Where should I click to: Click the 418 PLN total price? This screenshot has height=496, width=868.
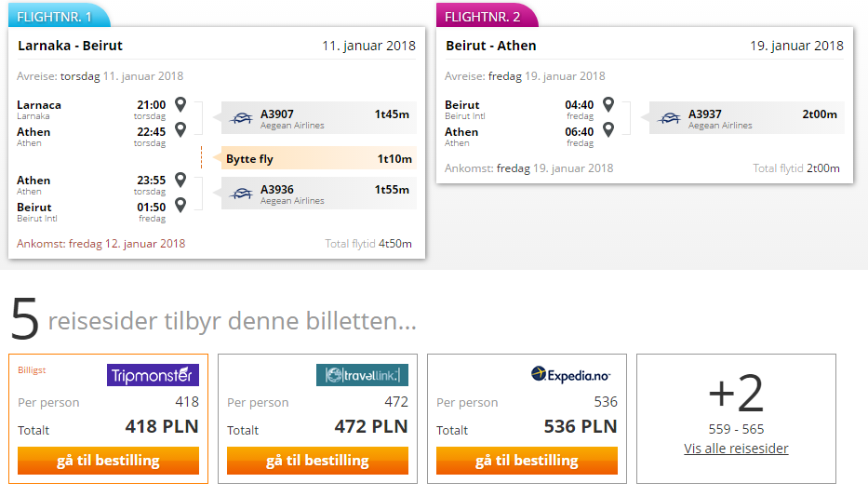(162, 426)
